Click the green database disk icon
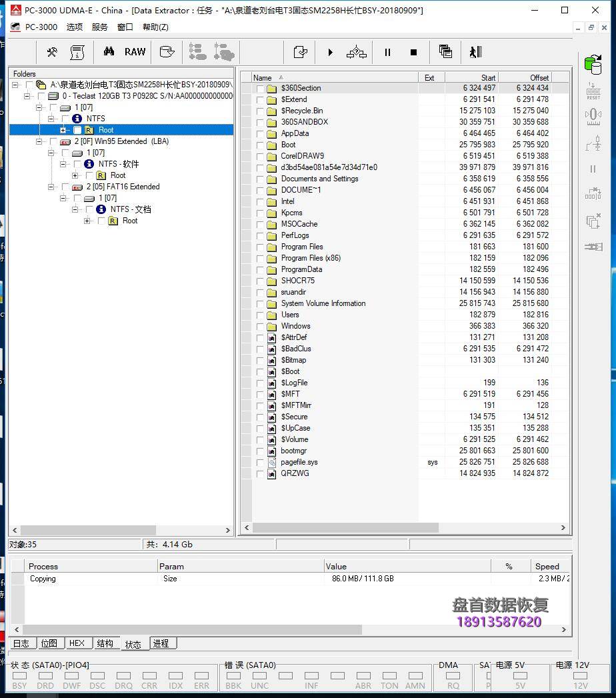Image resolution: width=616 pixels, height=698 pixels. coord(592,64)
